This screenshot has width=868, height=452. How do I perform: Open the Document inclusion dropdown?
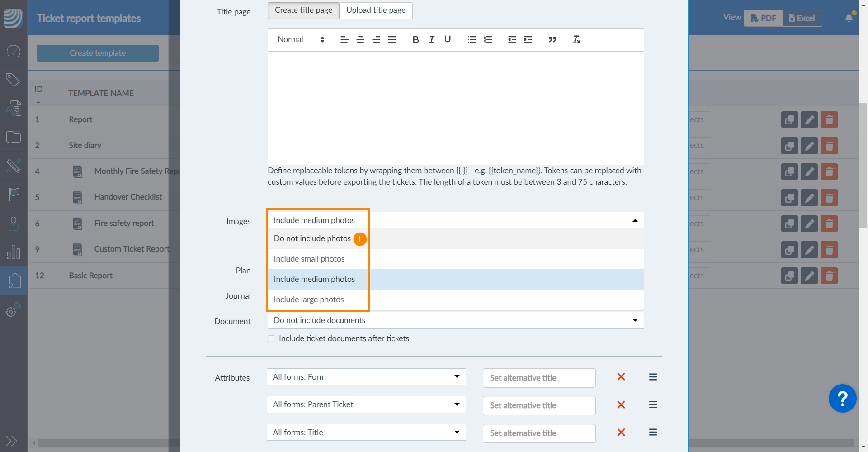(x=455, y=320)
